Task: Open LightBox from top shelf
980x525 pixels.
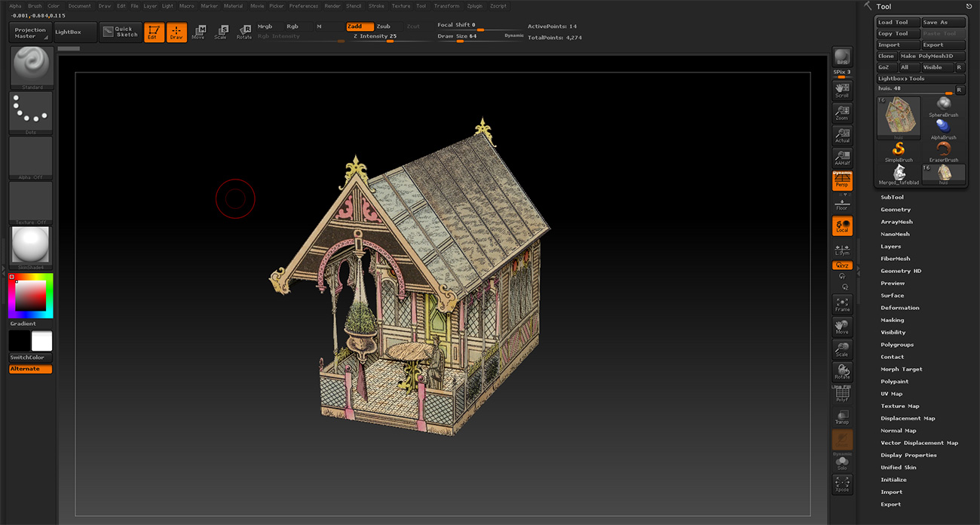Action: 75,32
